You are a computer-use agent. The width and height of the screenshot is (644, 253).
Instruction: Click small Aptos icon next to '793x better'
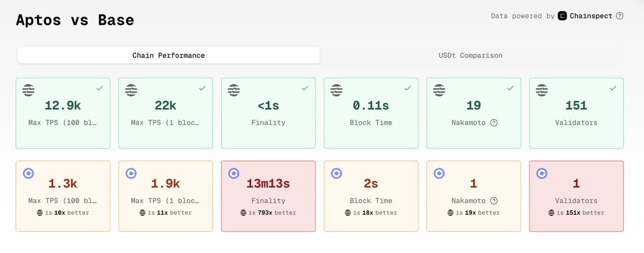(x=243, y=213)
